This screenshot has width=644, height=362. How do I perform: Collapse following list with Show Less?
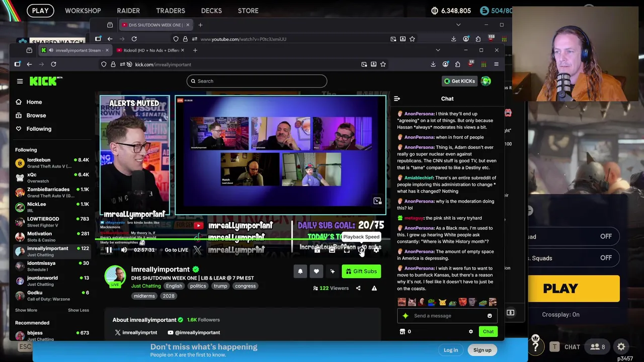[x=78, y=310]
